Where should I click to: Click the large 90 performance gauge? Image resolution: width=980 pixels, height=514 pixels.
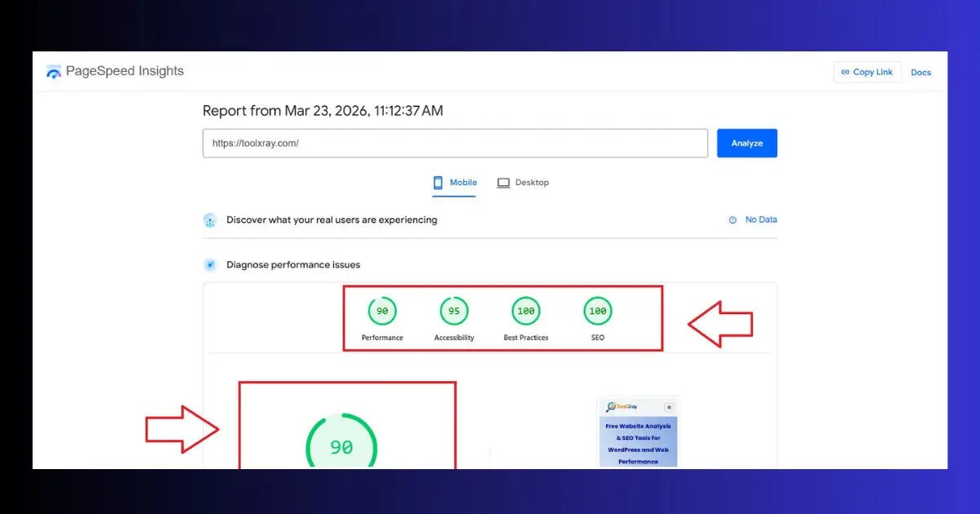pyautogui.click(x=340, y=446)
